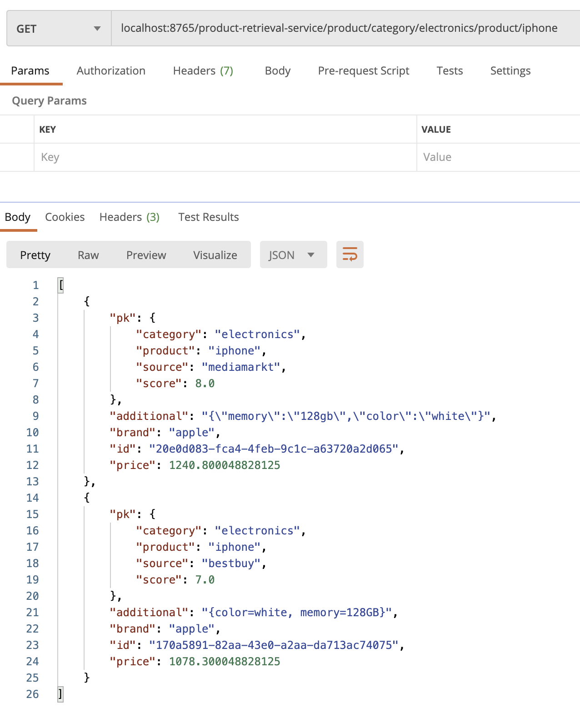580x728 pixels.
Task: Open the response Cookies tab
Action: point(65,217)
